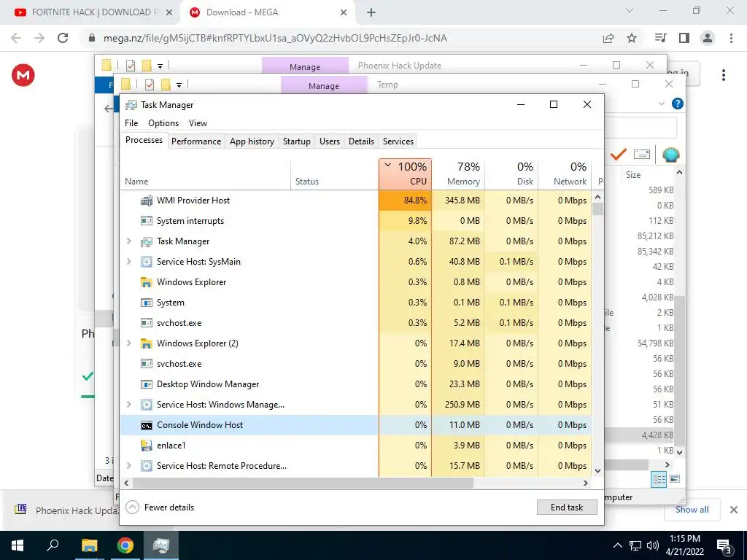This screenshot has width=747, height=560.
Task: Open the Options menu in Task Manager
Action: point(163,122)
